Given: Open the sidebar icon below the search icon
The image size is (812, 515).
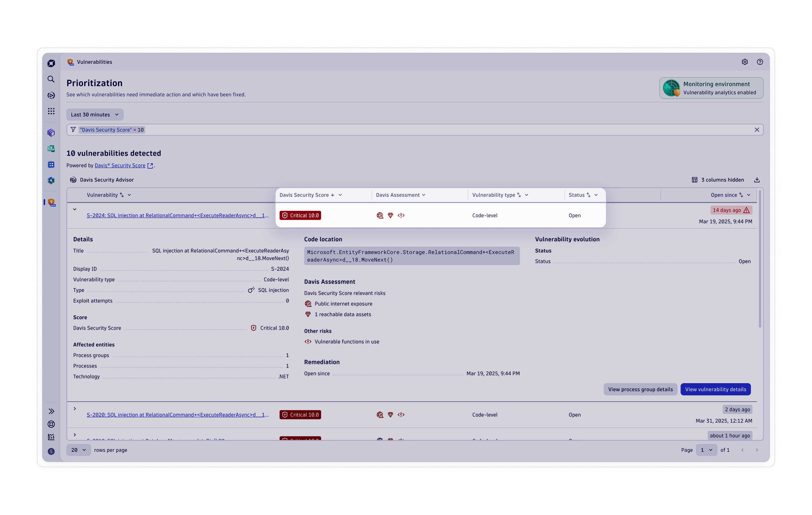Looking at the screenshot, I should [51, 95].
